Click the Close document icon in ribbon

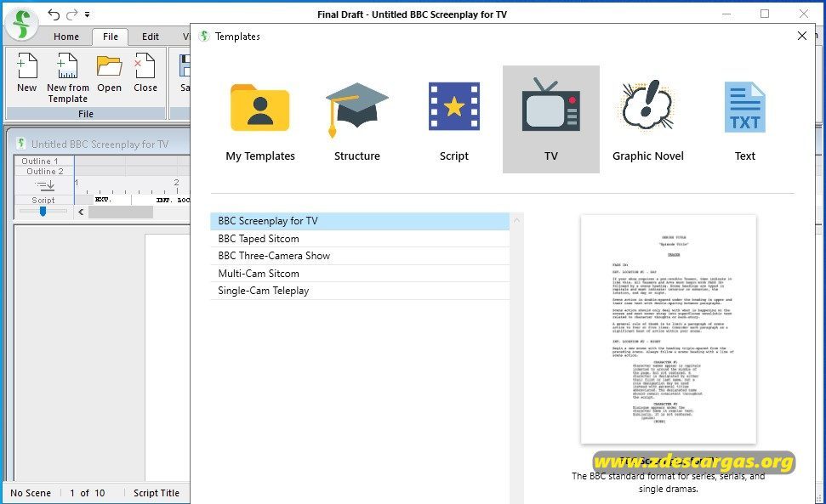pyautogui.click(x=145, y=72)
